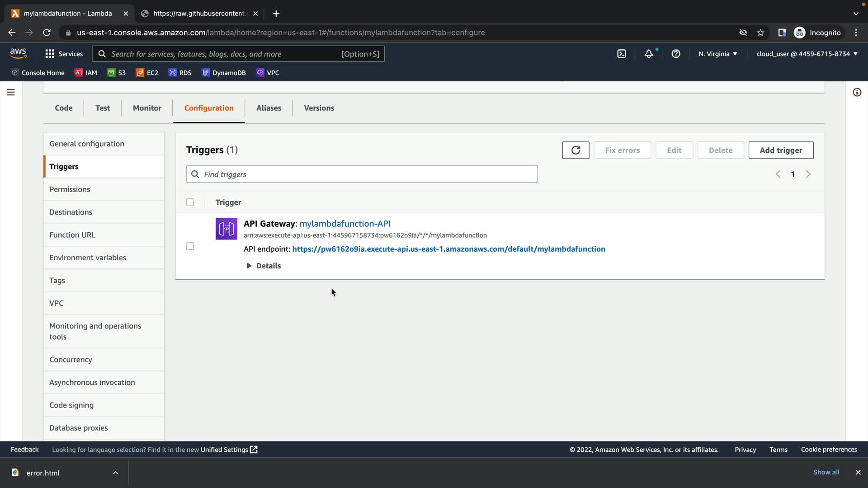Open the API endpoint URL link

[448, 249]
